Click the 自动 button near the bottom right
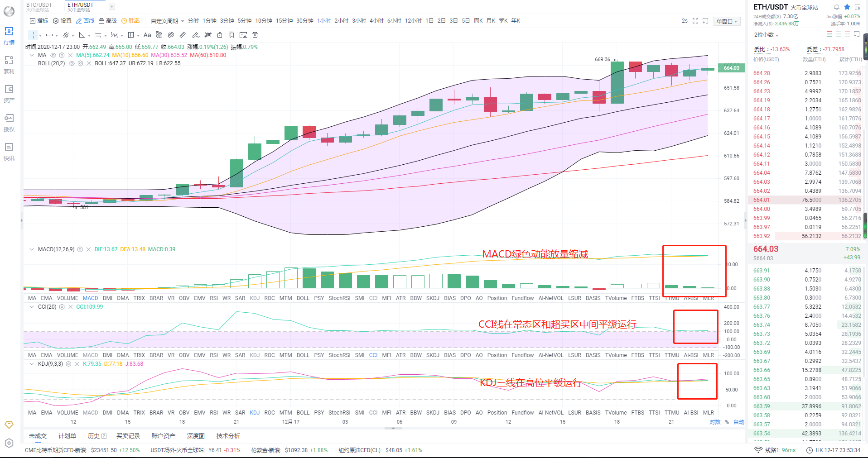 pyautogui.click(x=738, y=422)
